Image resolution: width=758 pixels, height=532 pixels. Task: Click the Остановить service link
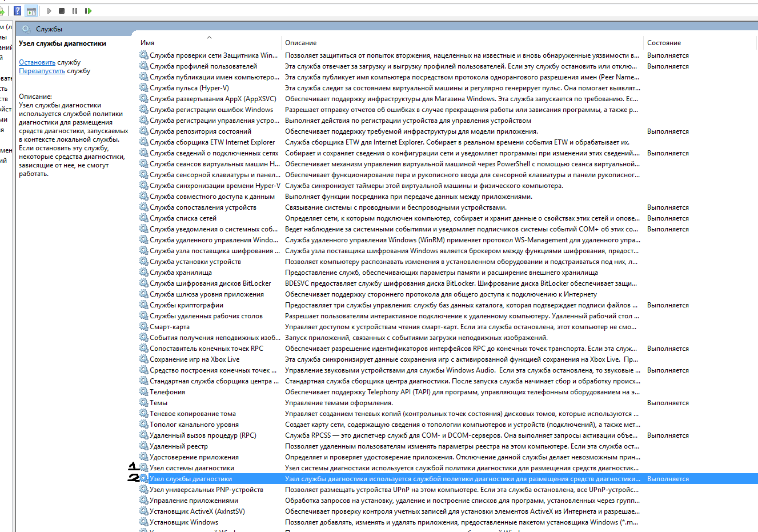37,62
